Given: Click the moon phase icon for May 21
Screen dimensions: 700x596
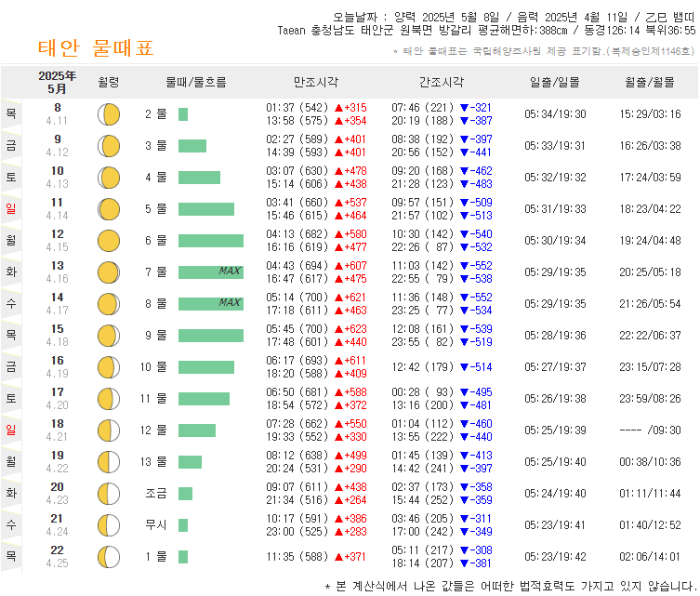Looking at the screenshot, I should [109, 525].
